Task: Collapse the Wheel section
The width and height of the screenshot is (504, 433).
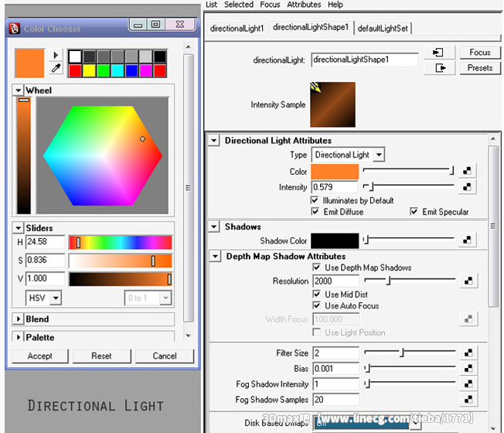Action: click(x=19, y=90)
